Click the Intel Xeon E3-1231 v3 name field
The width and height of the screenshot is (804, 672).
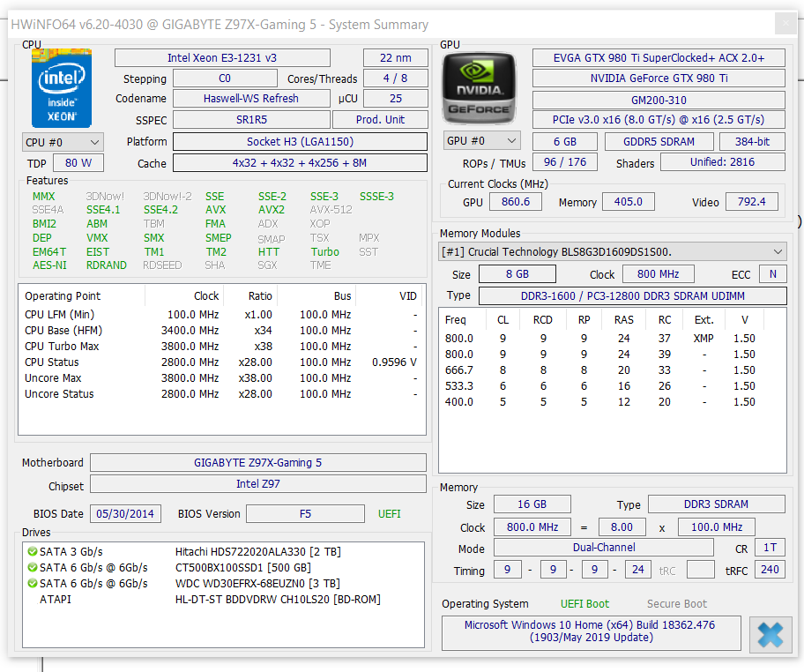222,58
